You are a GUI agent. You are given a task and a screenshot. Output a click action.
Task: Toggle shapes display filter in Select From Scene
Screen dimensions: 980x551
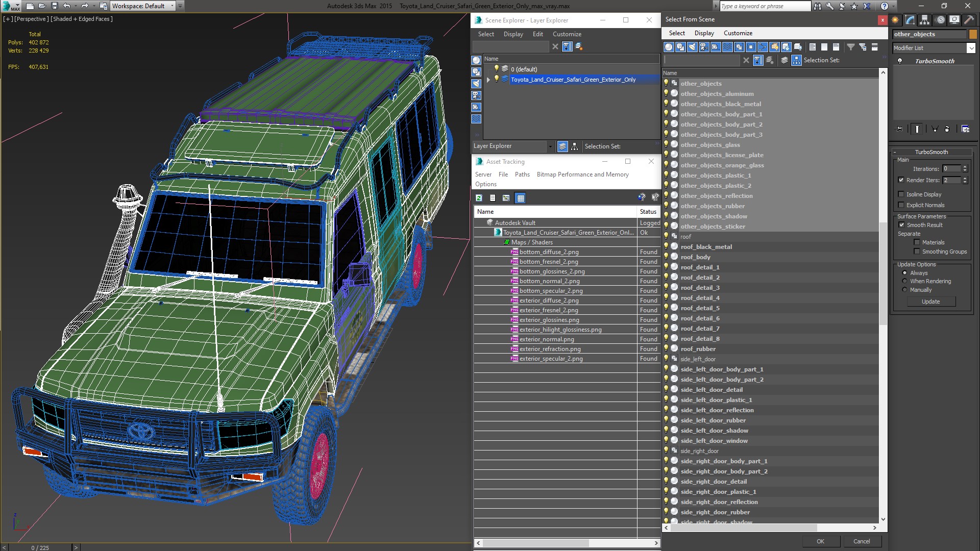pyautogui.click(x=680, y=47)
